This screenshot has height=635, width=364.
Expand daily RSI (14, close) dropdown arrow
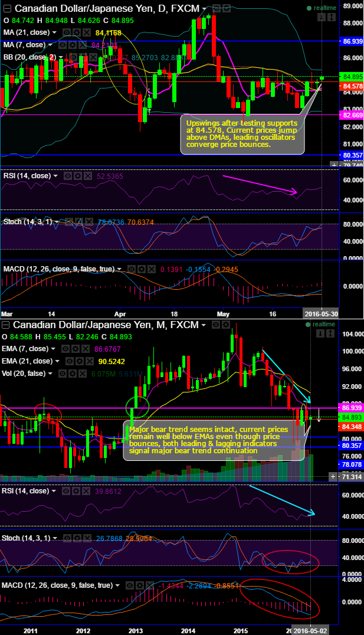point(55,176)
